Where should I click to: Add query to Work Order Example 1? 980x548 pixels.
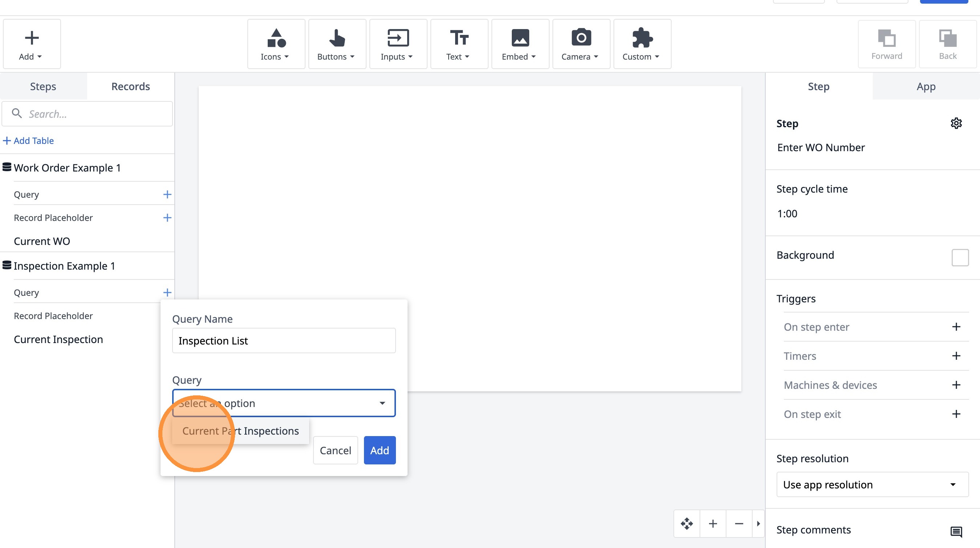tap(167, 194)
